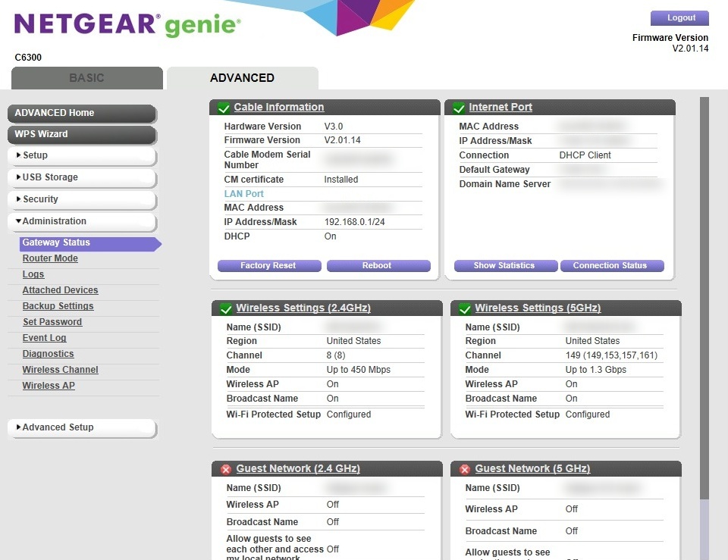
Task: Launch the WPS Wizard
Action: pos(82,134)
